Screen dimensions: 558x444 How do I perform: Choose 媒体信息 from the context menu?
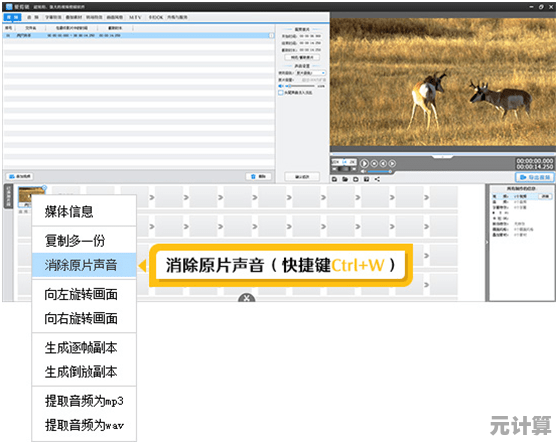[x=84, y=212]
